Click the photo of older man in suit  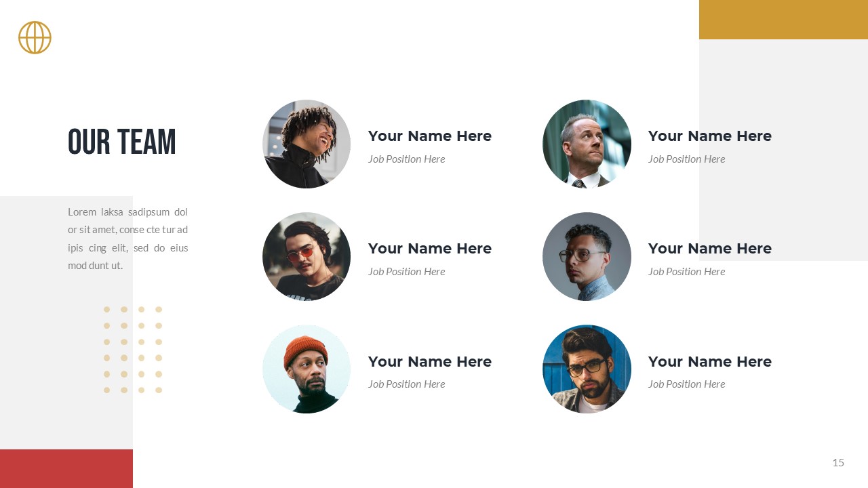coord(587,144)
